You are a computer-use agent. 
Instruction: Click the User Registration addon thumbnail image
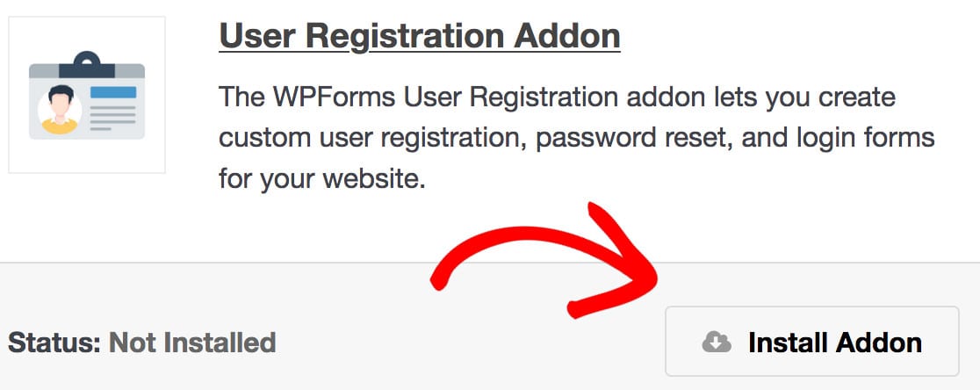click(x=86, y=94)
